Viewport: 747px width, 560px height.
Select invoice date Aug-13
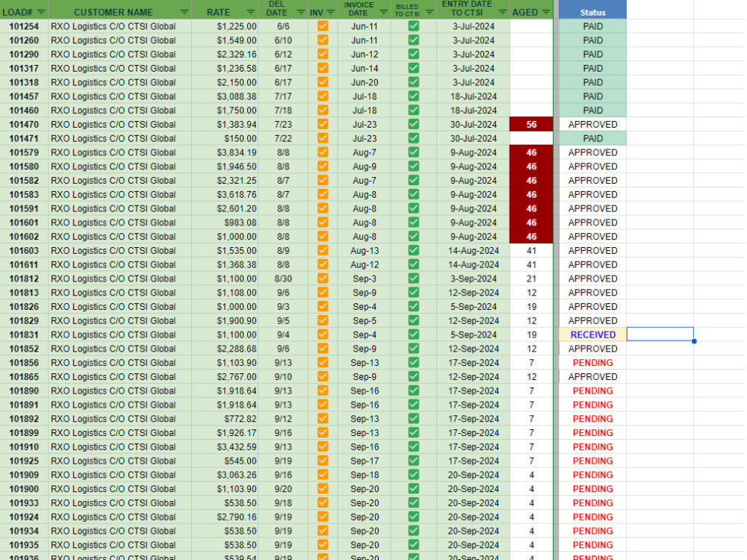tap(365, 250)
